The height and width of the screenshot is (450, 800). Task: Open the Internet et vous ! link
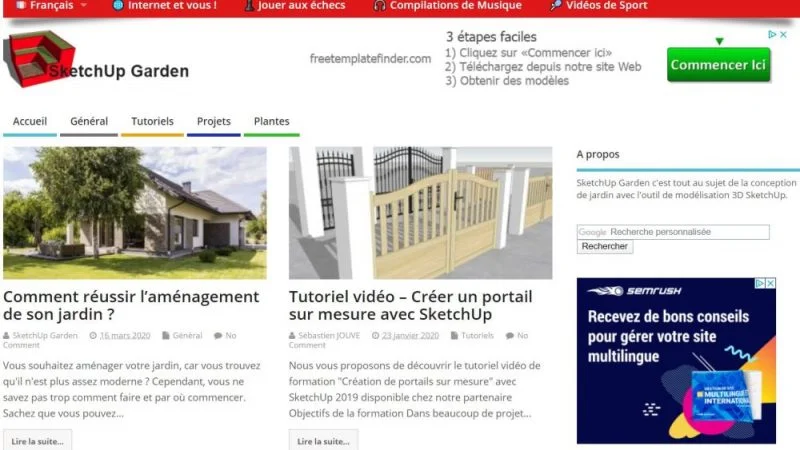(x=172, y=6)
